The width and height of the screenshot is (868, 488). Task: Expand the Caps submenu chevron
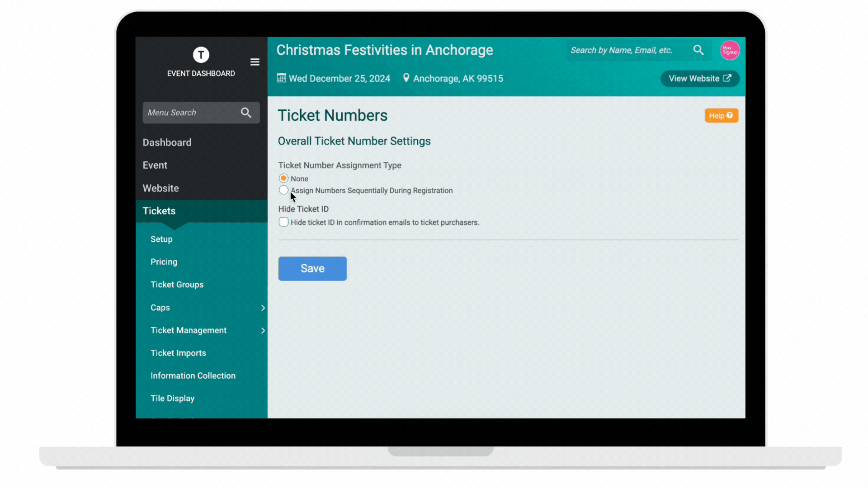pyautogui.click(x=263, y=308)
